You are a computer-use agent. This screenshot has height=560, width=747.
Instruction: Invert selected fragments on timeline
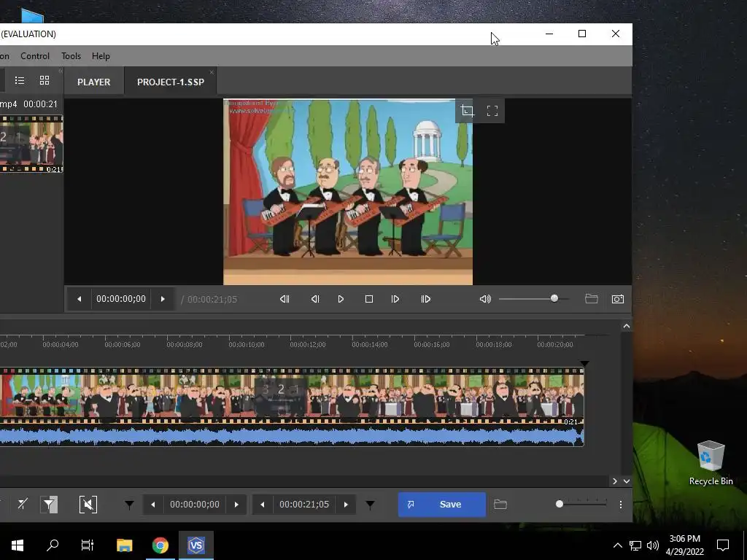pos(88,505)
